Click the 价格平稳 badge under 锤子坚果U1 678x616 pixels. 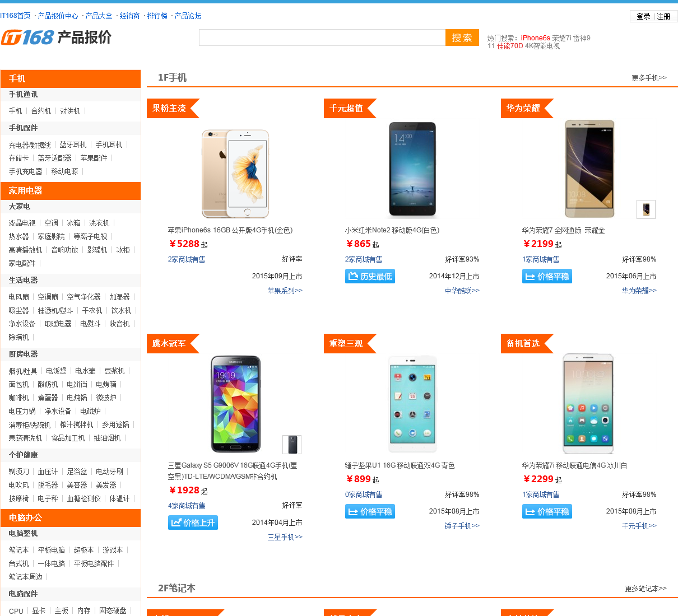[370, 511]
